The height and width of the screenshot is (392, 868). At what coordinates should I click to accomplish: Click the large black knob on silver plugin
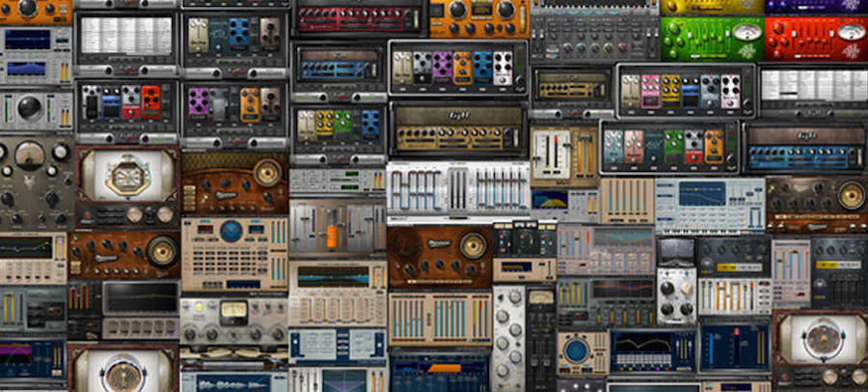[x=29, y=107]
